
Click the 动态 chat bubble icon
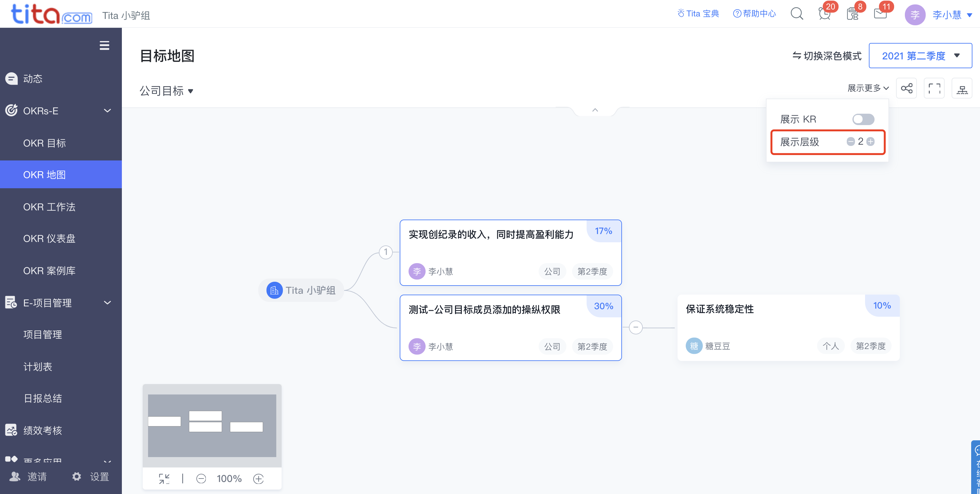[x=11, y=79]
